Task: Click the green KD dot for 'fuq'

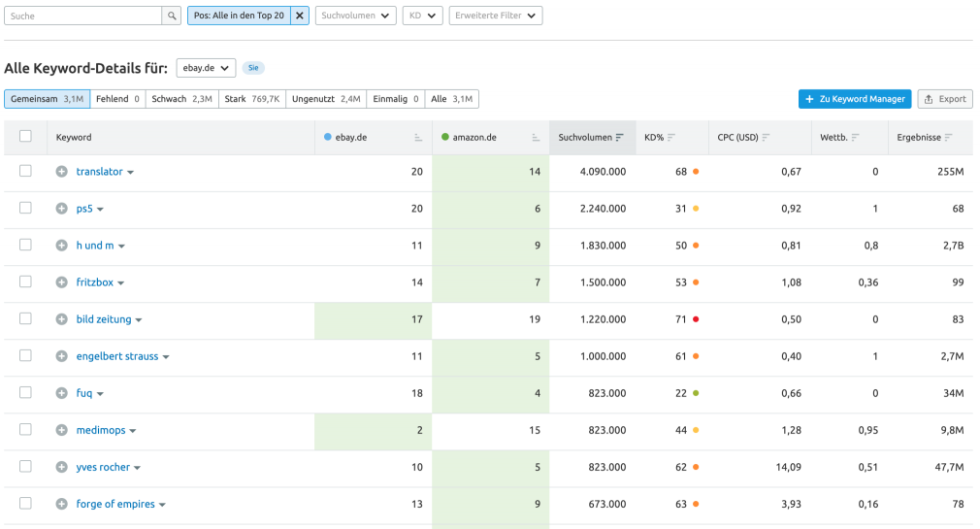Action: click(x=696, y=393)
